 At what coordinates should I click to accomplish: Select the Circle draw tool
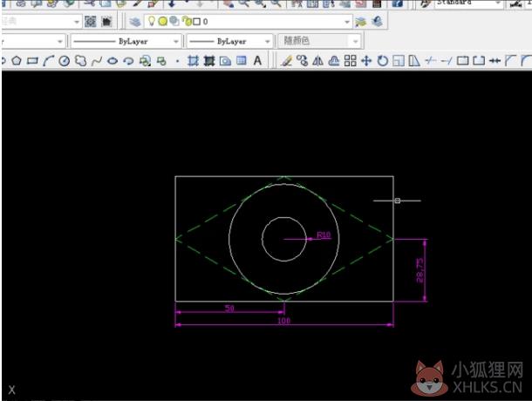tap(65, 61)
